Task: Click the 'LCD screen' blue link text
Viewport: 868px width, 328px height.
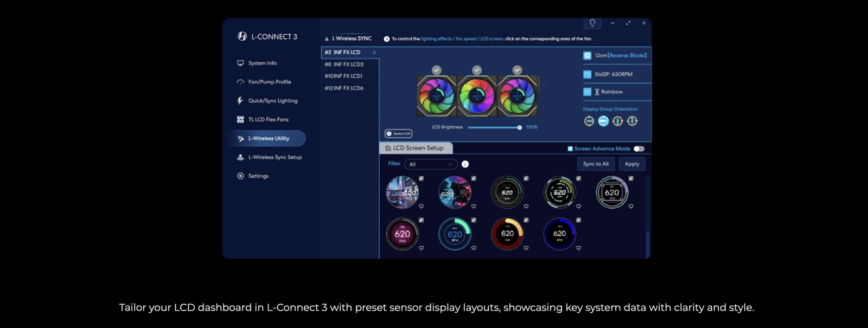Action: coord(492,39)
